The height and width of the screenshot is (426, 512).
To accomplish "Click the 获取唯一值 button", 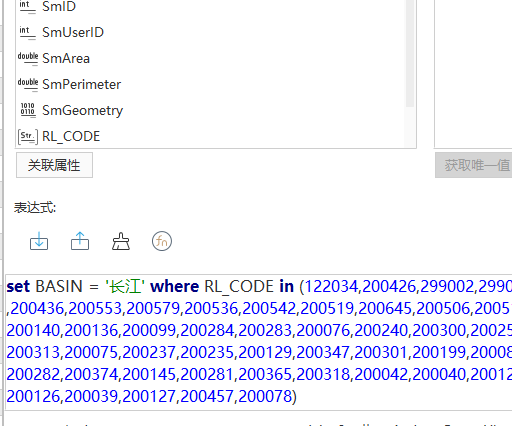I will coord(474,165).
